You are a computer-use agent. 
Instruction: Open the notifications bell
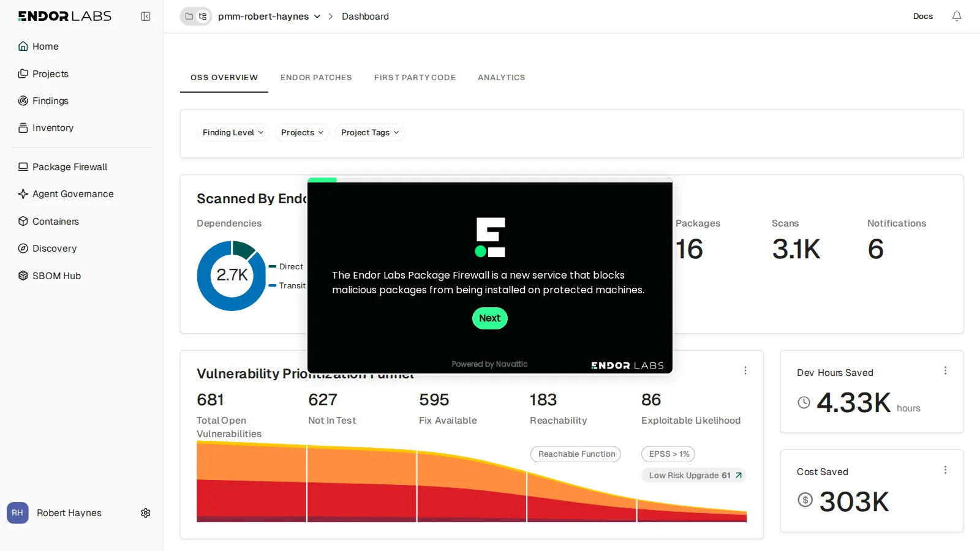tap(957, 17)
